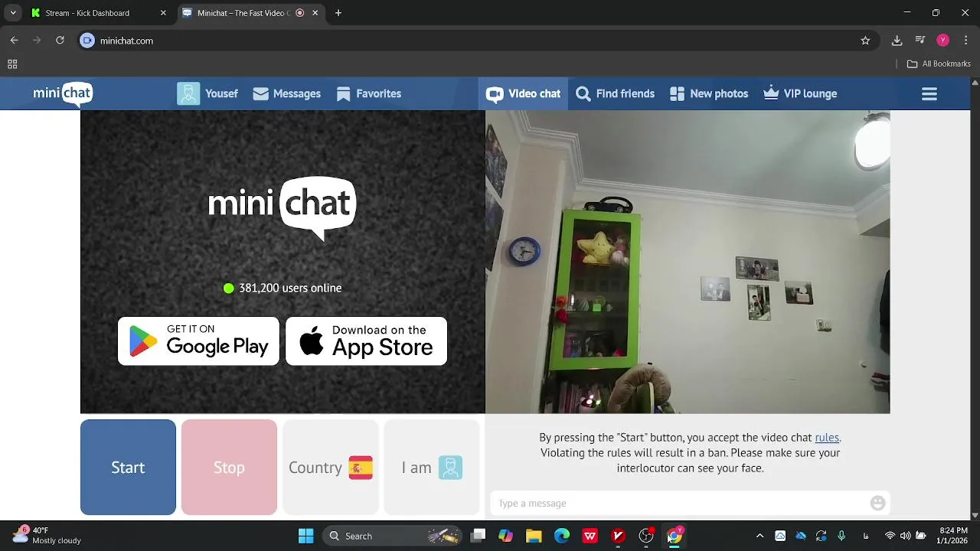Open File Explorer from taskbar

click(534, 536)
